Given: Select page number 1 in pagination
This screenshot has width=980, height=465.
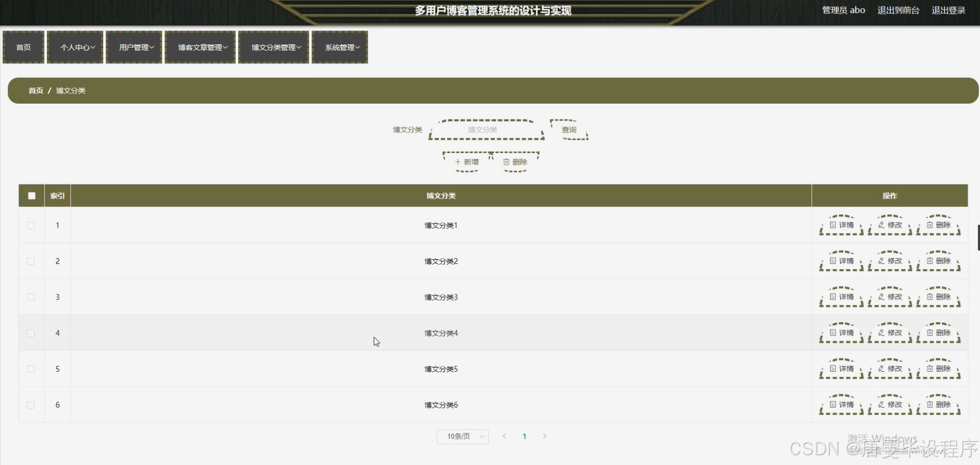Looking at the screenshot, I should (x=525, y=436).
